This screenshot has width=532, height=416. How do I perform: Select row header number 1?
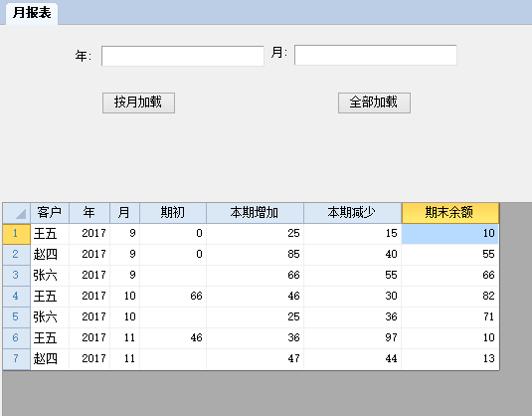coord(16,234)
